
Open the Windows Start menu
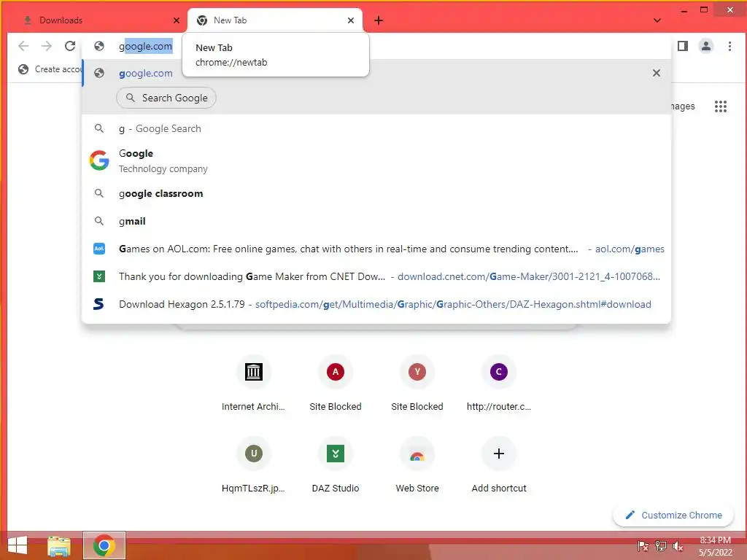pos(18,545)
